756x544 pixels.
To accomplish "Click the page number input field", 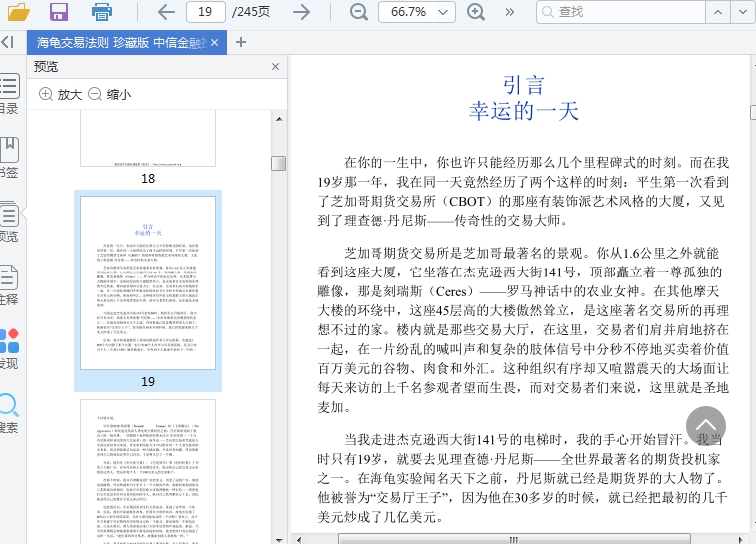I will click(x=204, y=12).
